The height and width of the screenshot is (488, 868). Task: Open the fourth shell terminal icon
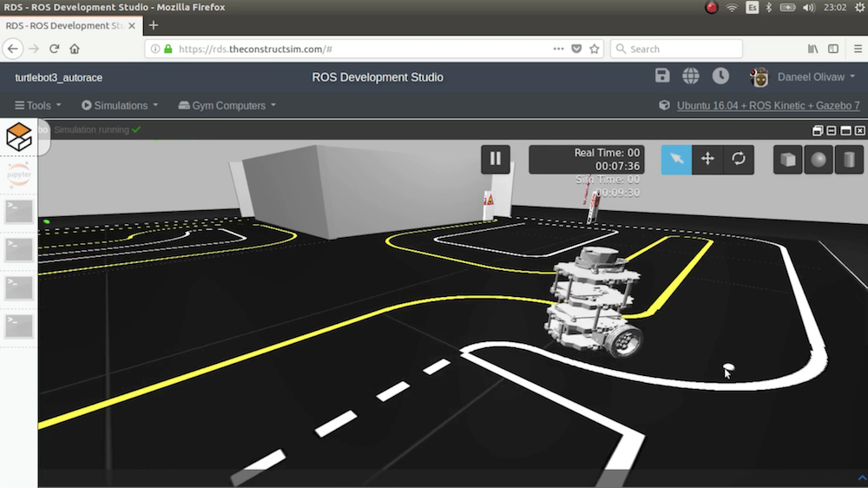tap(19, 326)
